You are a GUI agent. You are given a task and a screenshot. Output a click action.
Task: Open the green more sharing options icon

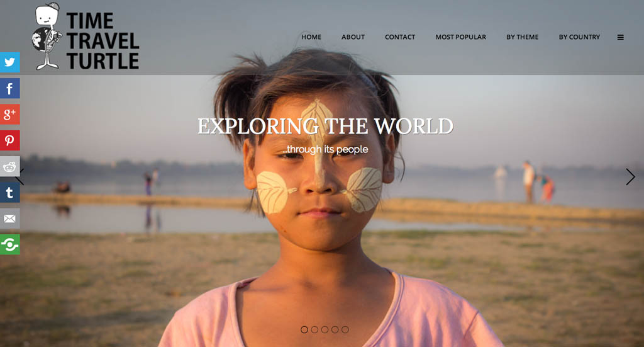pyautogui.click(x=10, y=244)
